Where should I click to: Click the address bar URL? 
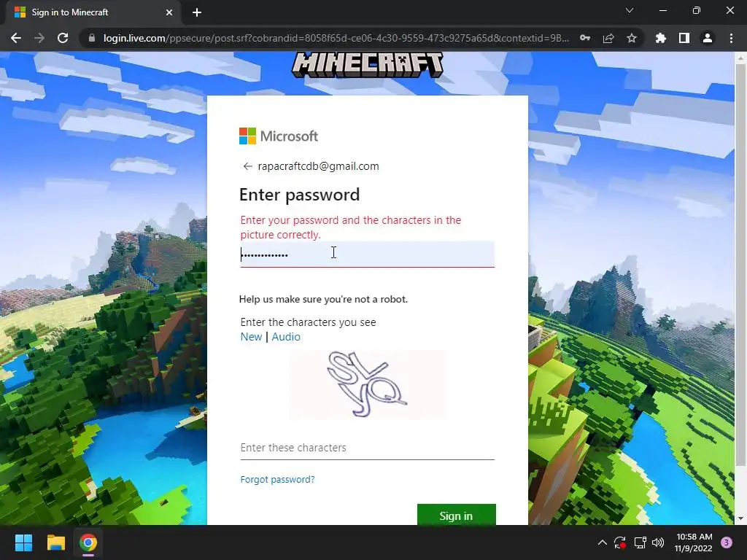[336, 38]
